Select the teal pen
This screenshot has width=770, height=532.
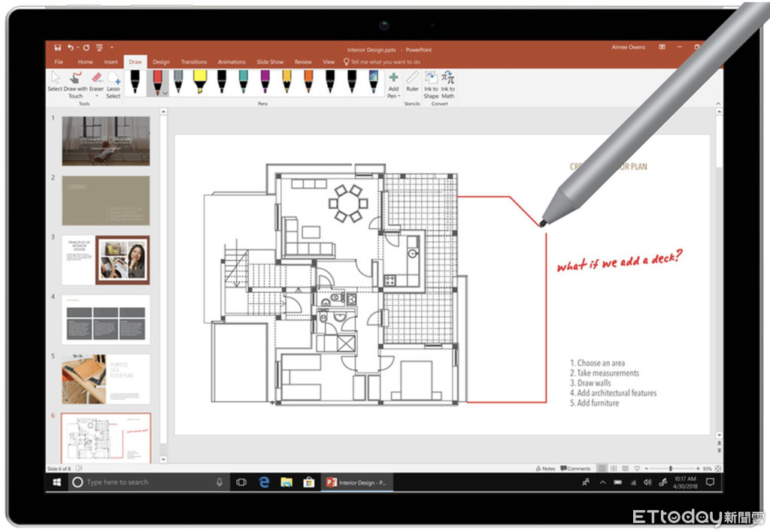click(243, 81)
